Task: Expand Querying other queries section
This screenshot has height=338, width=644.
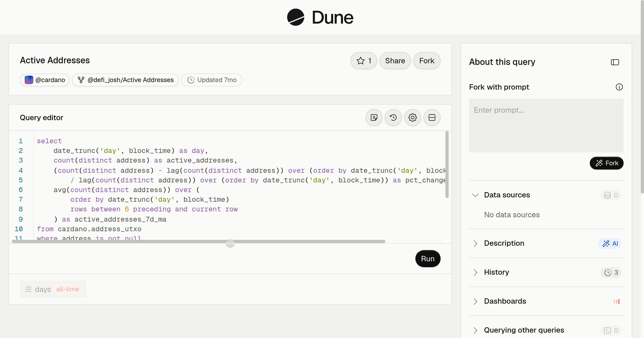Action: [475, 330]
